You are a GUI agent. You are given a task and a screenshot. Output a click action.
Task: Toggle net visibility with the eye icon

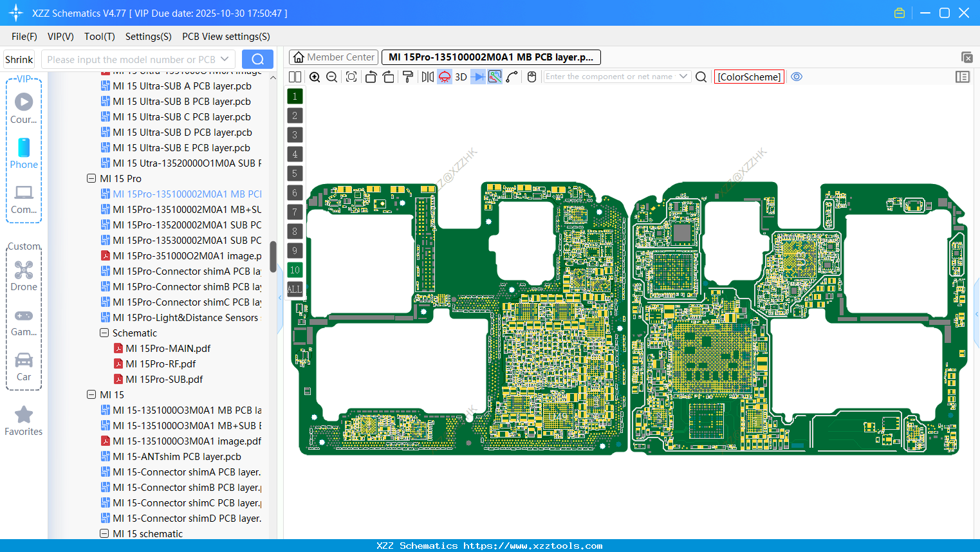point(797,77)
